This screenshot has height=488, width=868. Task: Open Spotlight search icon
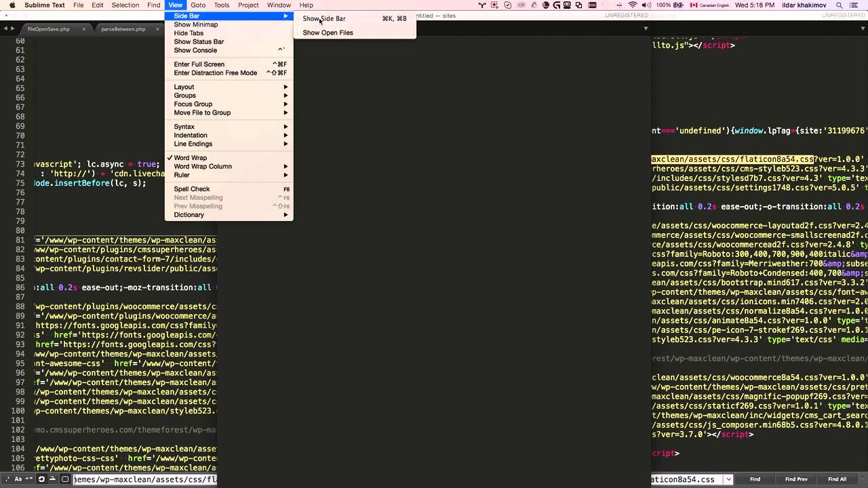[839, 5]
